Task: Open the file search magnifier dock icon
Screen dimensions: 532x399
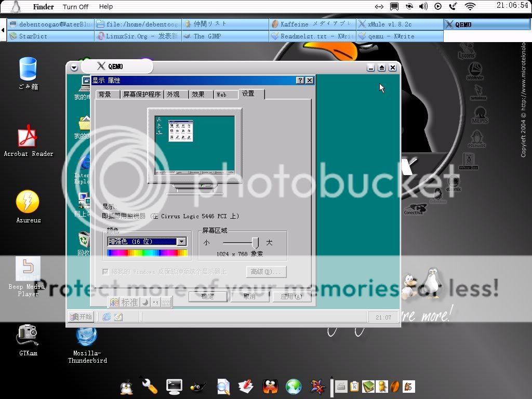Action: click(223, 387)
